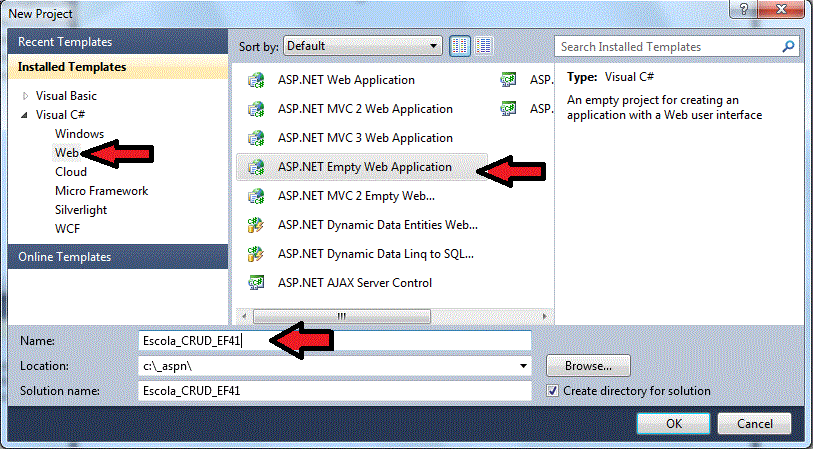The height and width of the screenshot is (449, 813).
Task: Click the ASP.NET AJAX Server Control icon
Action: click(x=256, y=283)
